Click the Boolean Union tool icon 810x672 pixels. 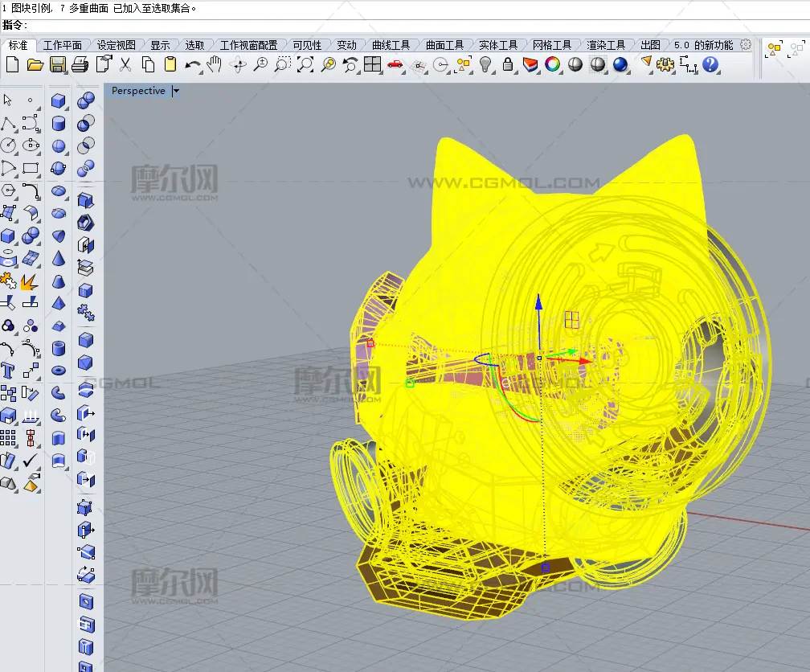click(x=86, y=100)
